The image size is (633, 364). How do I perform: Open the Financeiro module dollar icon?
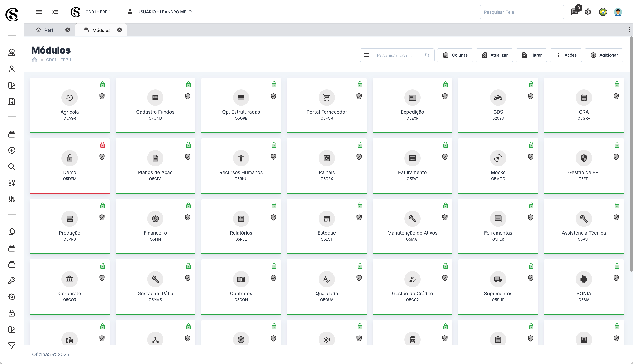click(155, 219)
